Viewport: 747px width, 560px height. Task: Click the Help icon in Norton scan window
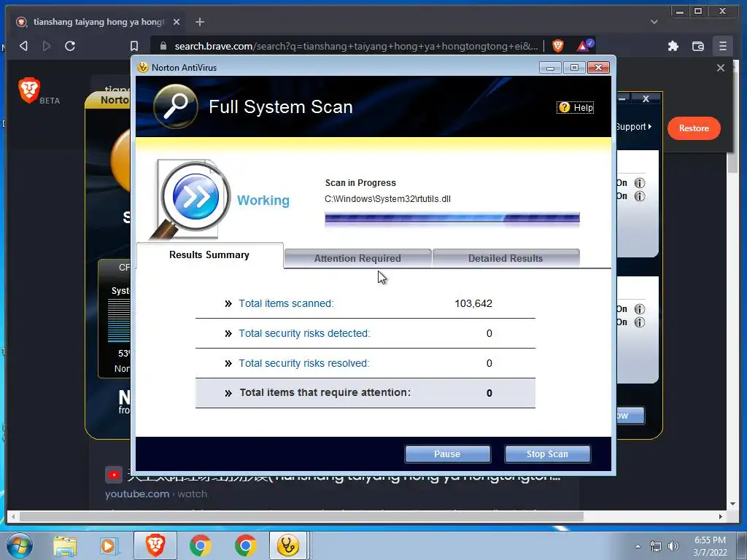tap(564, 107)
